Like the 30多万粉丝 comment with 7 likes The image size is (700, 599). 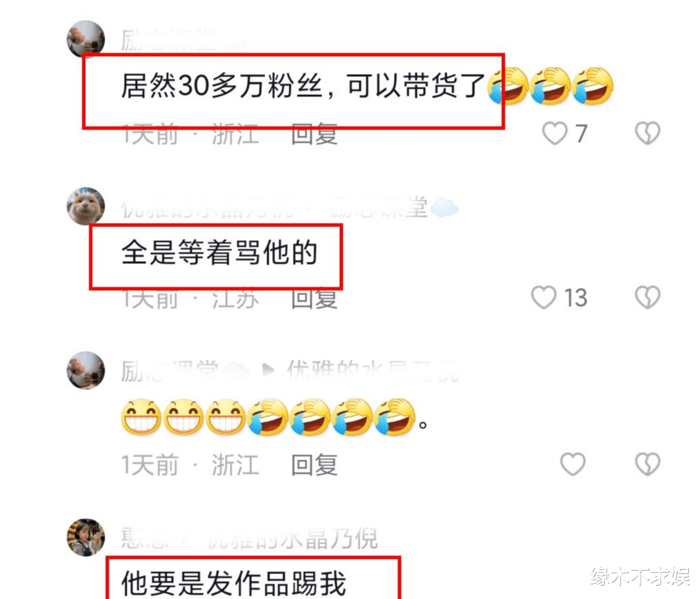[x=555, y=134]
